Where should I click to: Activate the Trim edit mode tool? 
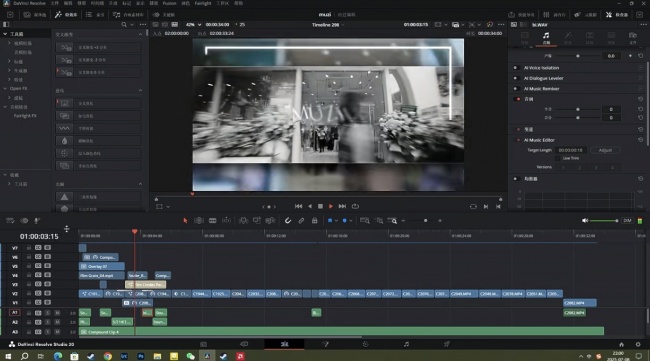[199, 220]
